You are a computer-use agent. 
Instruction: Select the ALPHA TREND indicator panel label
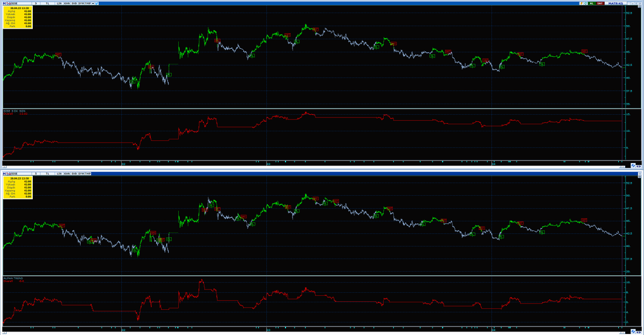13,278
